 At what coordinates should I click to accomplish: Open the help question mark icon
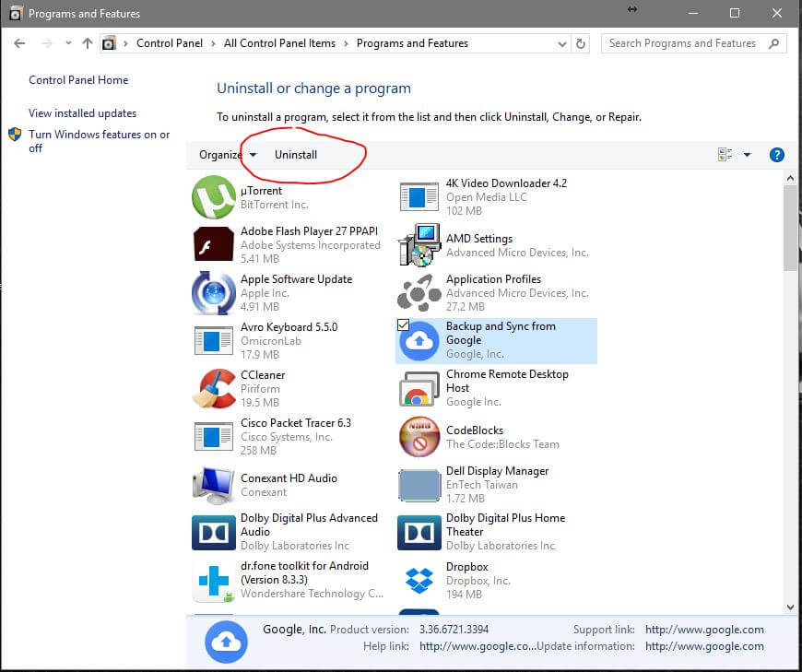point(776,155)
